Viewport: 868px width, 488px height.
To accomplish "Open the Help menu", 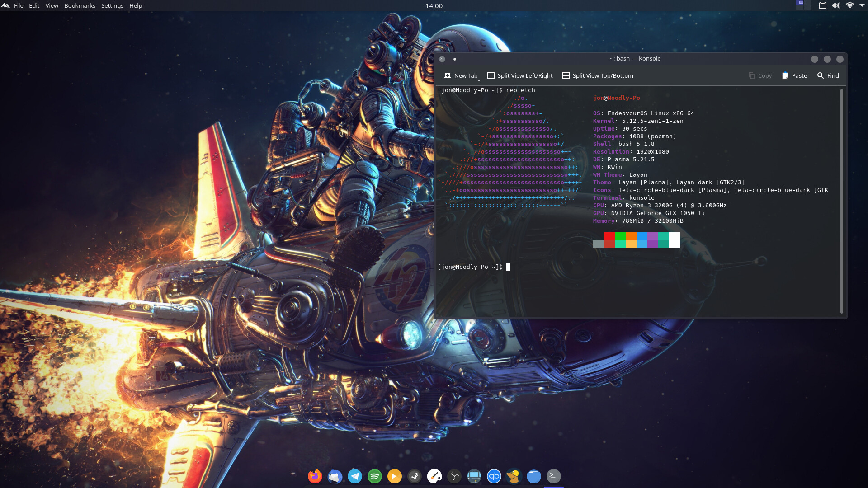I will 136,5.
